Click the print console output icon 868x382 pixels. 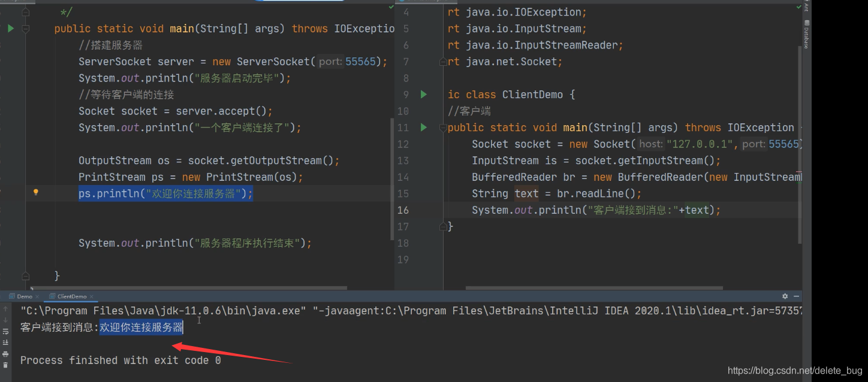(5, 354)
